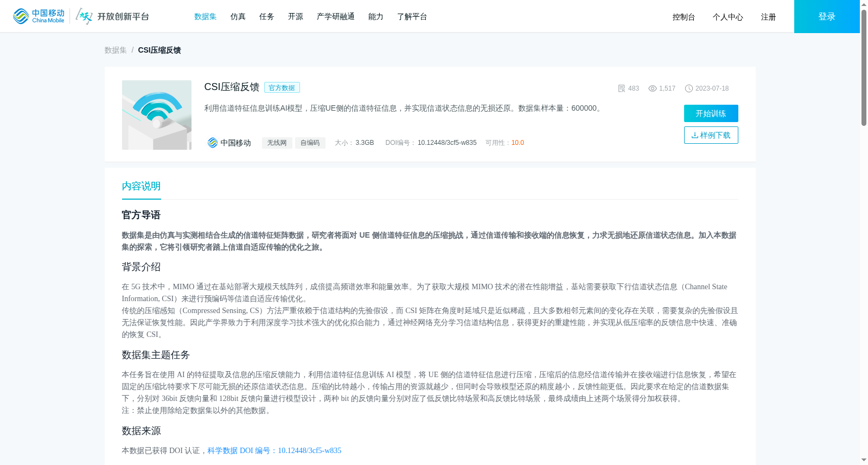Click the scrollbar up arrow
This screenshot has width=868, height=465.
(x=864, y=4)
